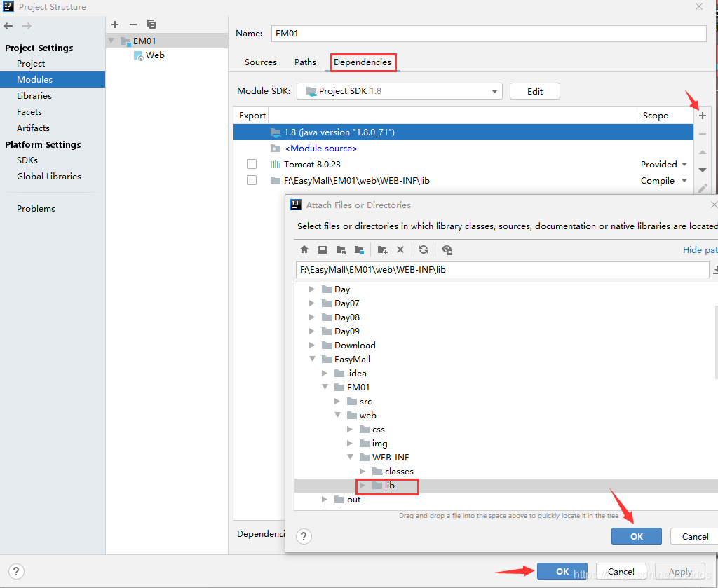Screen dimensions: 718x588
Task: Open Global Libraries in the sidebar
Action: tap(49, 176)
